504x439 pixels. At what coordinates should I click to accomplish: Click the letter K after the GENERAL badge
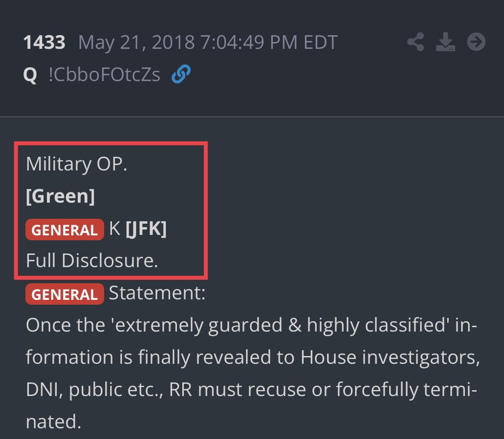[x=114, y=229]
